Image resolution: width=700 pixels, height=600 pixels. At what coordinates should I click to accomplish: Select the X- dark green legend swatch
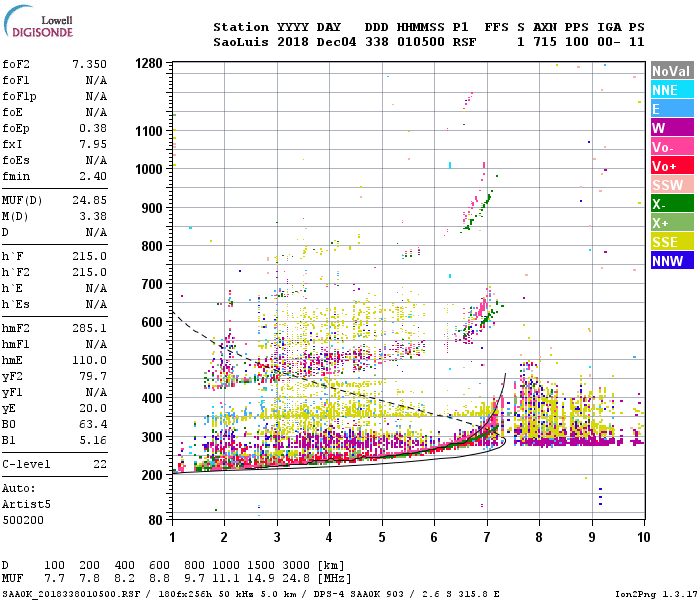pos(672,204)
